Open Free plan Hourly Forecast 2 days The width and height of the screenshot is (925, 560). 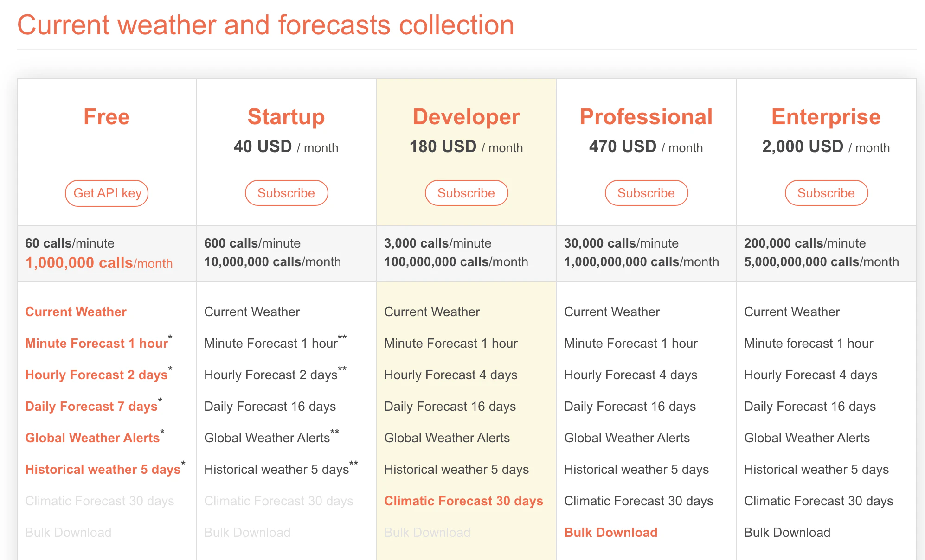96,375
